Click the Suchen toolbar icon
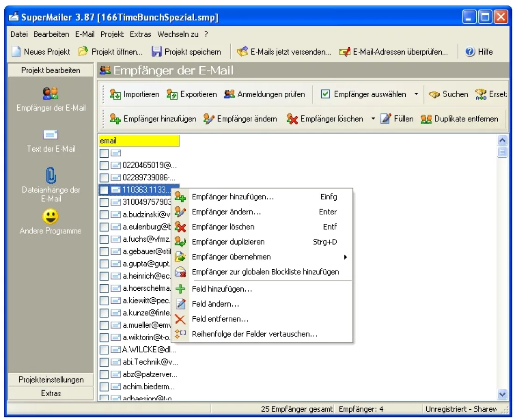The width and height of the screenshot is (515, 420). point(434,94)
